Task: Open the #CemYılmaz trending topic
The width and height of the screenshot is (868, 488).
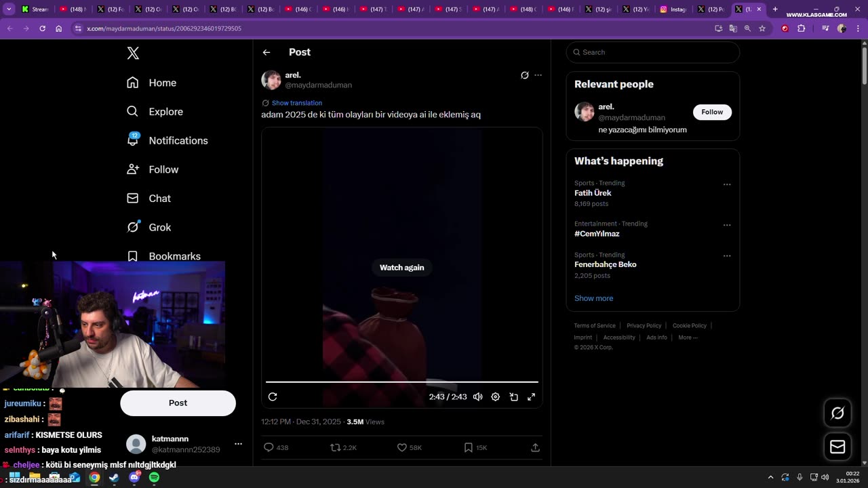Action: 597,234
